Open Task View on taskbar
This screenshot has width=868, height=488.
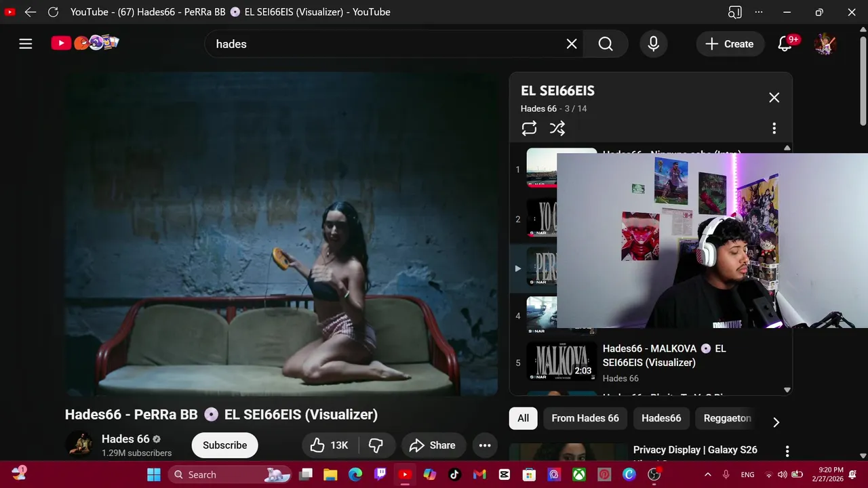pos(306,474)
